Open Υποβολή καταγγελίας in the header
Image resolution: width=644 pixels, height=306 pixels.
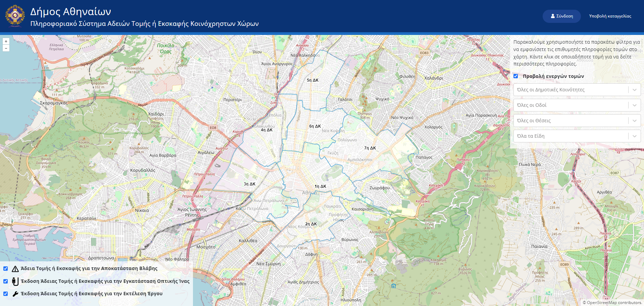click(610, 16)
